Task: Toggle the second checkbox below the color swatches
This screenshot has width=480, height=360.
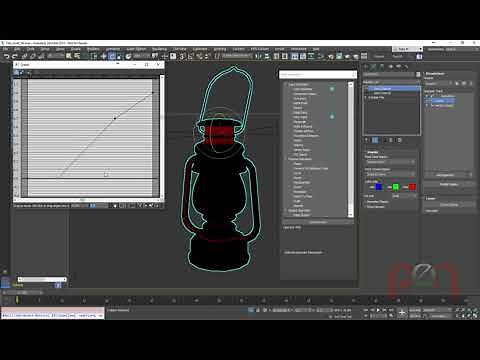Action: pos(365,207)
